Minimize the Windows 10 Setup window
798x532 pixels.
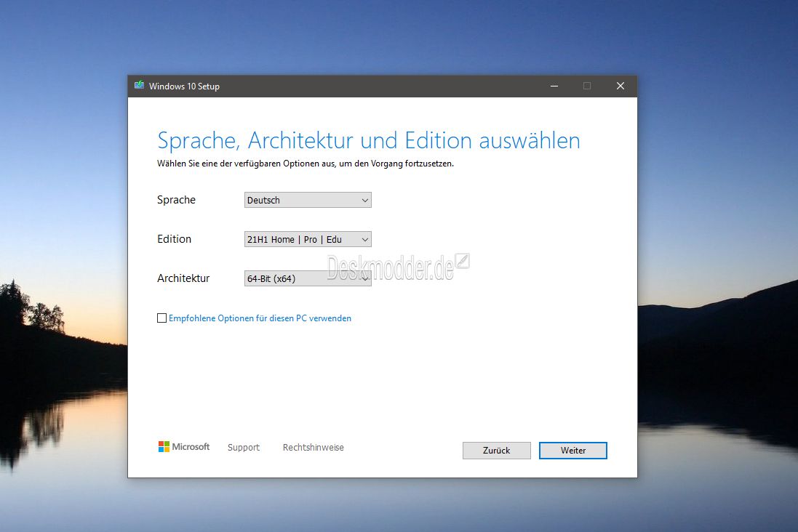point(554,86)
